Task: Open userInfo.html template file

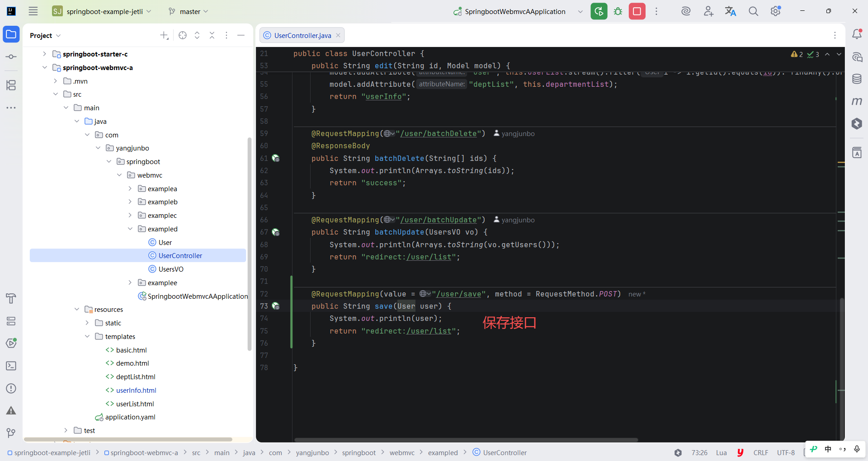Action: click(x=136, y=390)
